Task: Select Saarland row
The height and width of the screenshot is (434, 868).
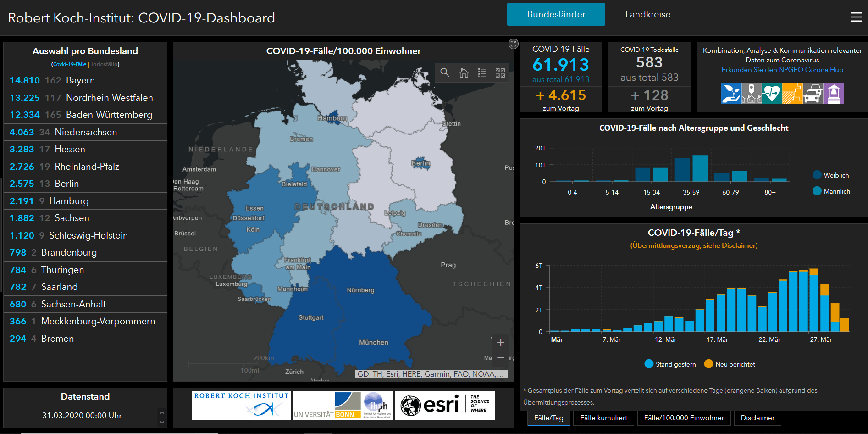Action: (85, 287)
